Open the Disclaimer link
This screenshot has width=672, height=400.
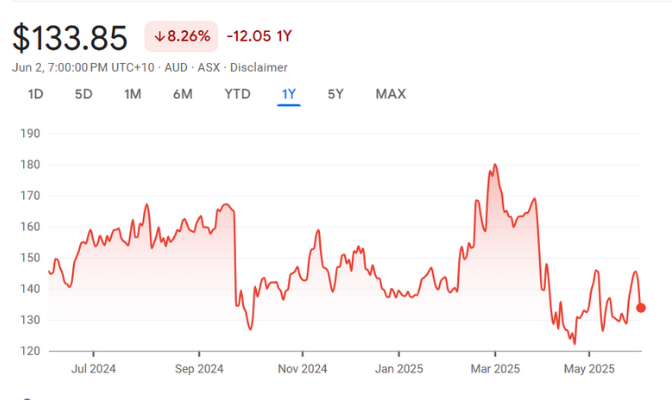click(259, 67)
